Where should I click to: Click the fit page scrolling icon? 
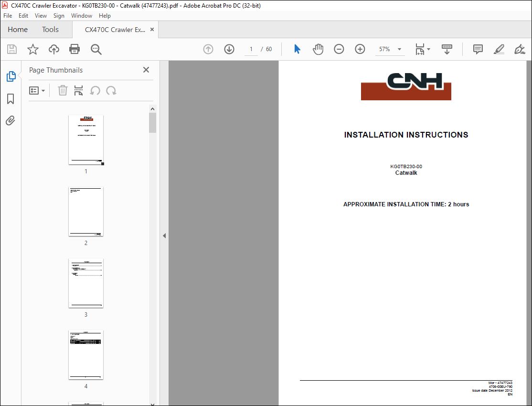pos(420,49)
